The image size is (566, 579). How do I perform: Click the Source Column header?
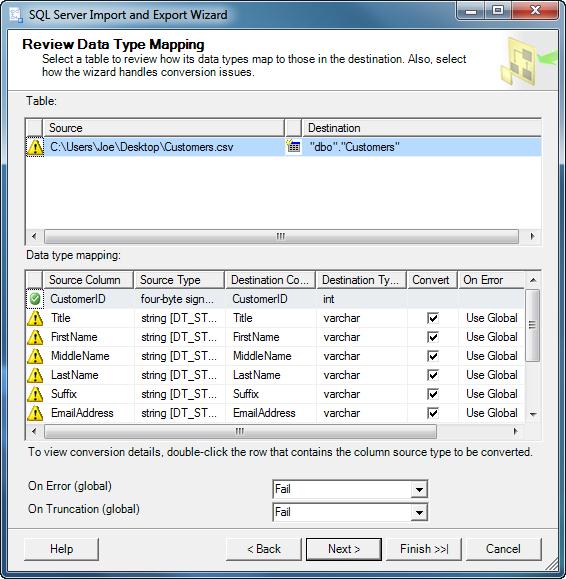tap(88, 280)
